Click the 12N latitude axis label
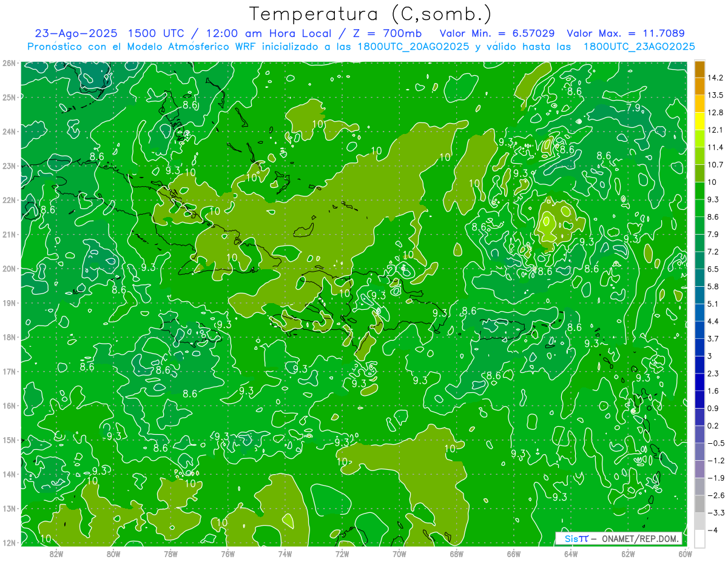The image size is (728, 562). tap(8, 543)
